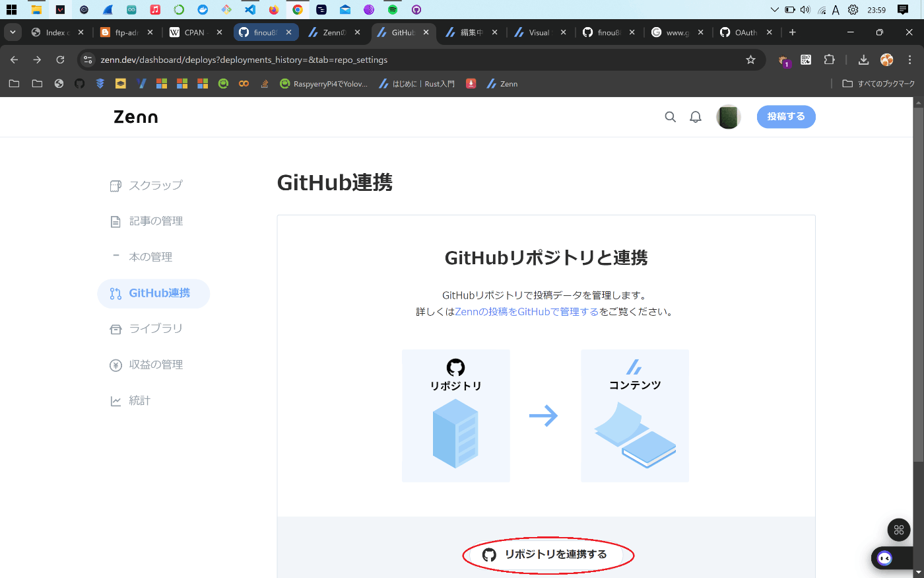This screenshot has height=578, width=924.
Task: Open the notifications bell in Zenn header
Action: 696,117
